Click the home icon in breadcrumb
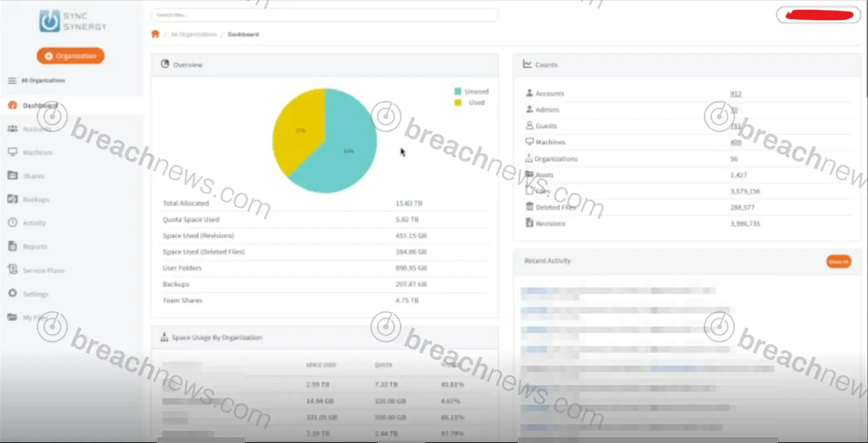The image size is (868, 443). pos(155,34)
